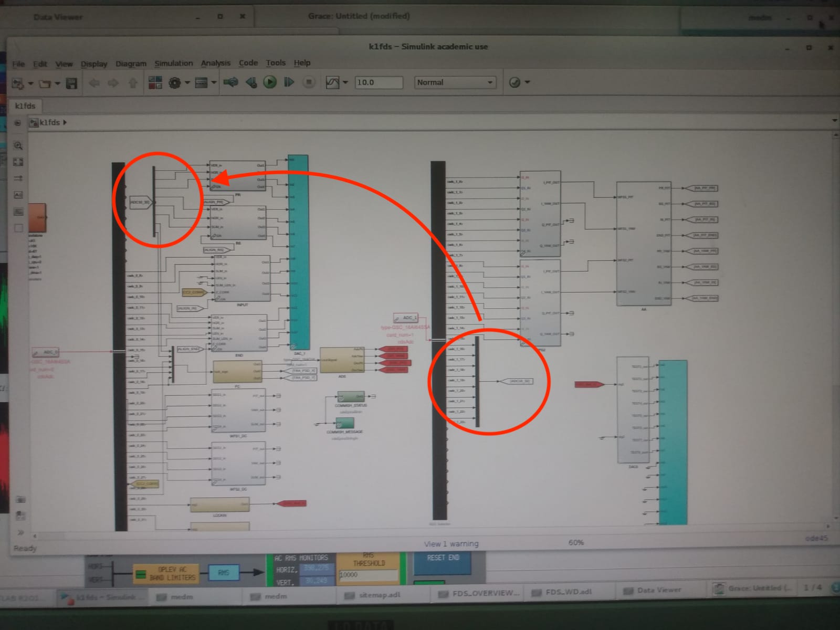Open the Help menu
Screen dimensions: 840x630
pos(302,62)
